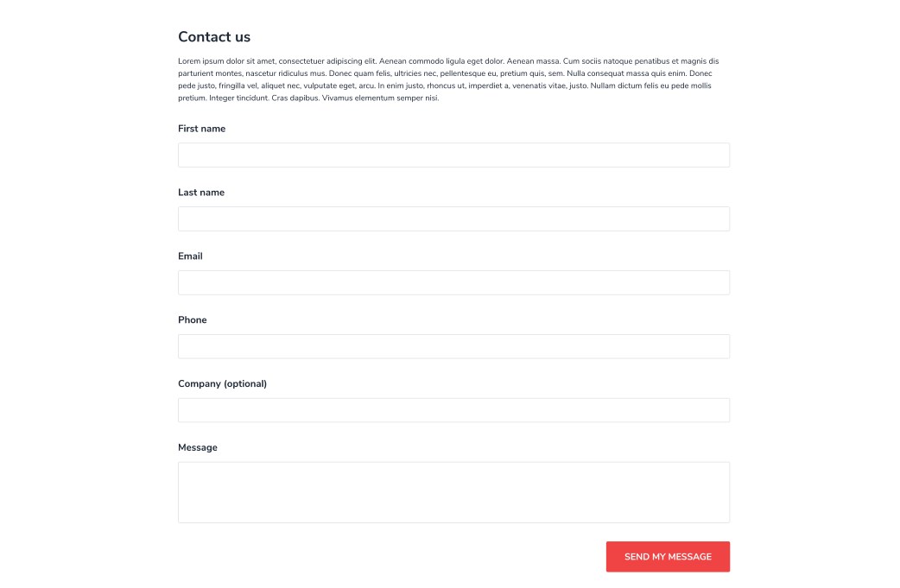Click the Contact us heading
This screenshot has width=900, height=588.
point(214,37)
